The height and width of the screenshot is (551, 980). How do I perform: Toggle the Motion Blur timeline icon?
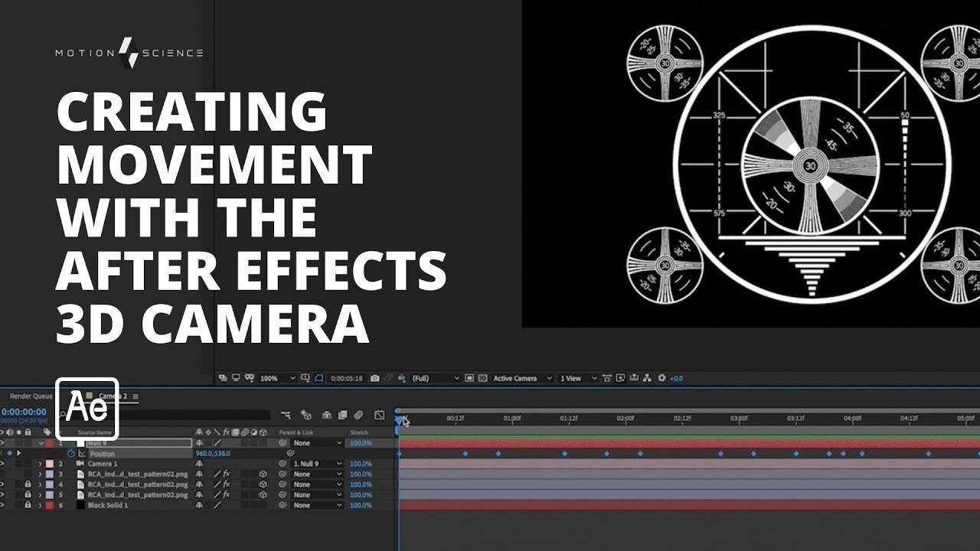point(358,415)
